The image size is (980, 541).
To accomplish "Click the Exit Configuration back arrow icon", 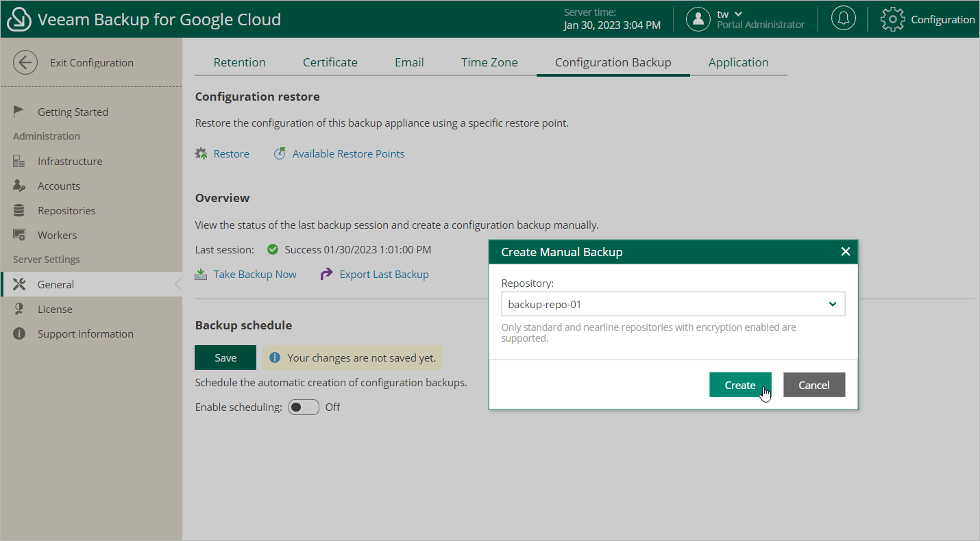I will (25, 62).
